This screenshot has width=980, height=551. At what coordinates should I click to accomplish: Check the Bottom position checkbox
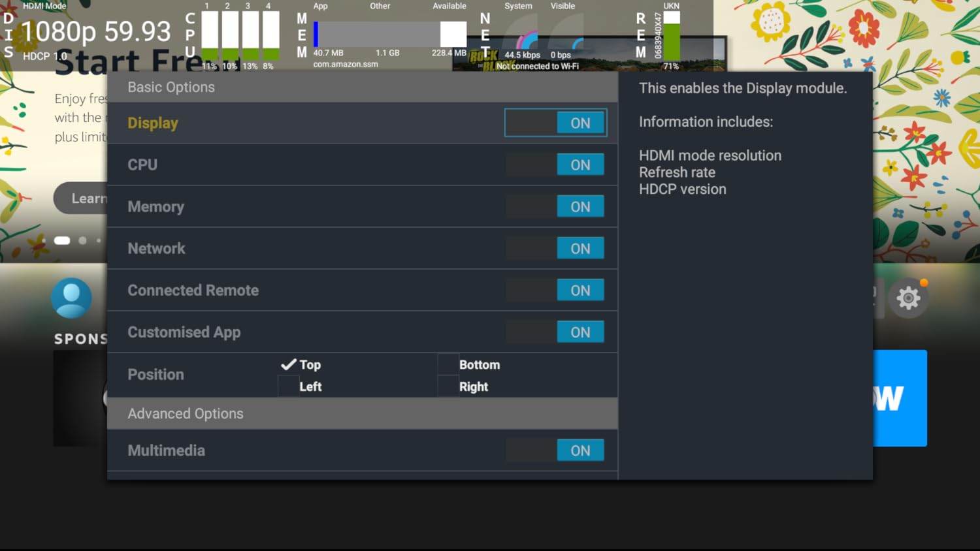coord(448,364)
